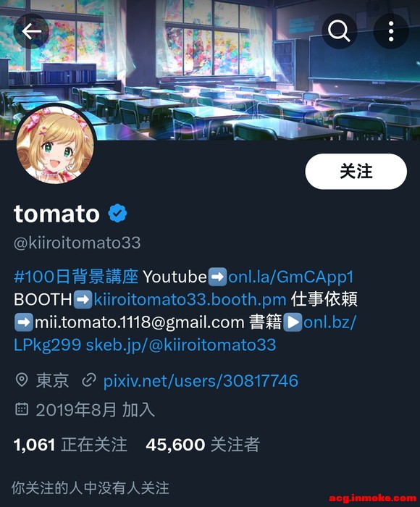Open the three-dot more options menu

tap(391, 31)
